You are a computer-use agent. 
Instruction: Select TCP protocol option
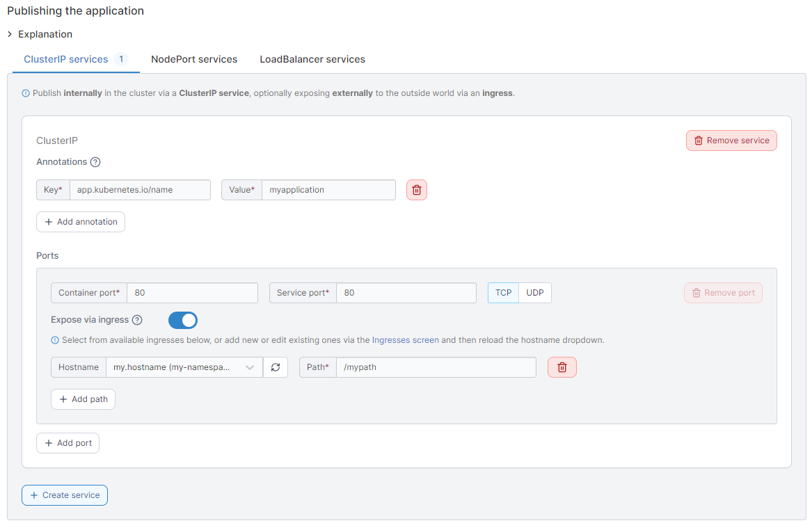click(503, 293)
